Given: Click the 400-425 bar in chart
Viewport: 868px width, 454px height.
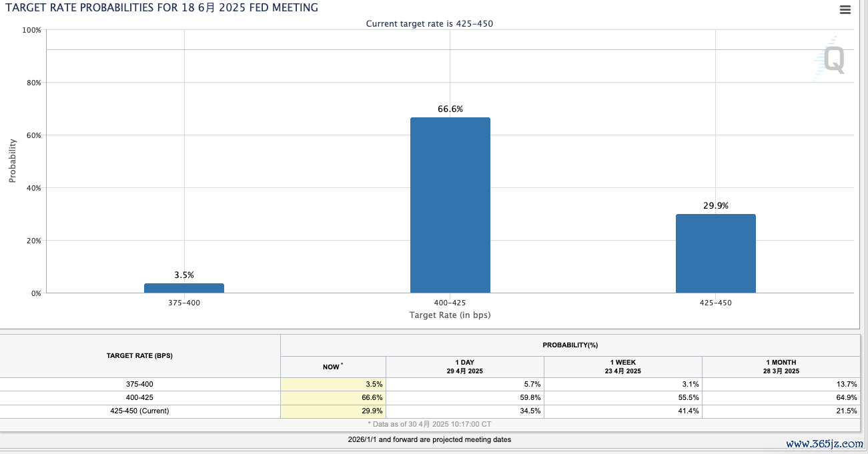Looking at the screenshot, I should point(450,205).
